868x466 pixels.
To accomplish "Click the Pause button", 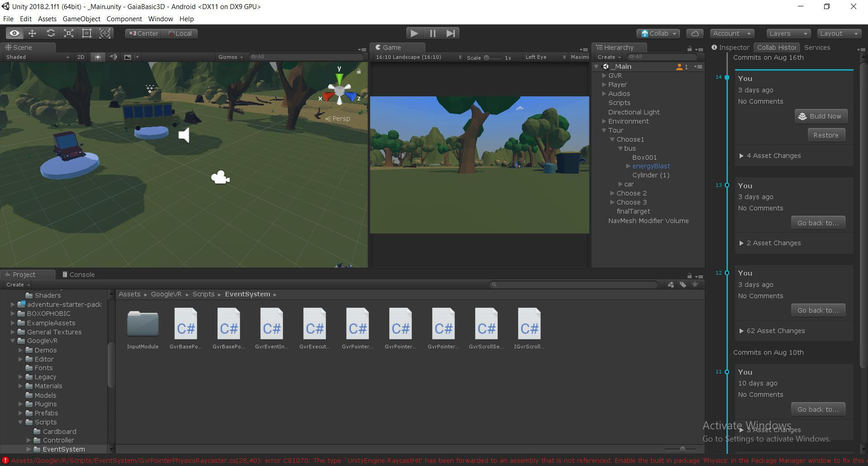I will coord(433,33).
